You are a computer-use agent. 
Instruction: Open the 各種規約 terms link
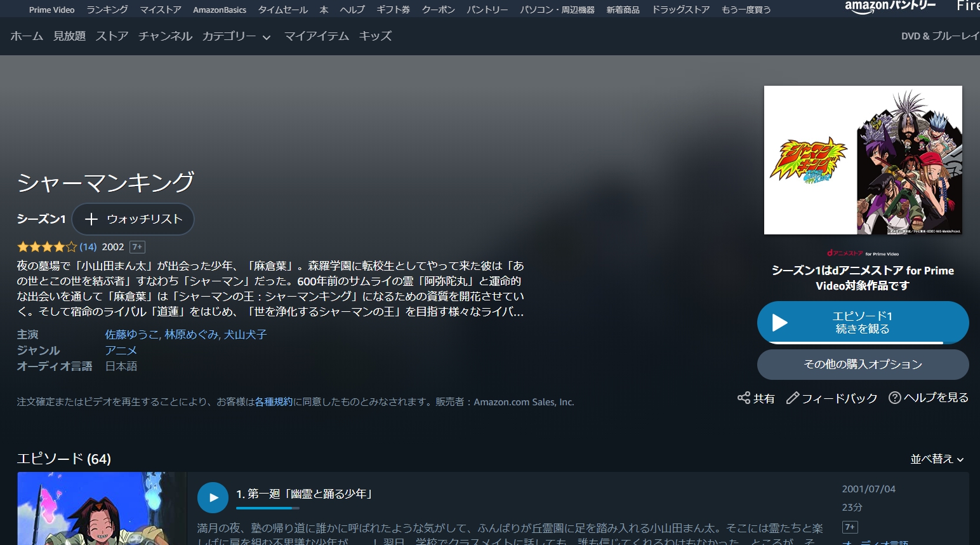click(x=274, y=402)
